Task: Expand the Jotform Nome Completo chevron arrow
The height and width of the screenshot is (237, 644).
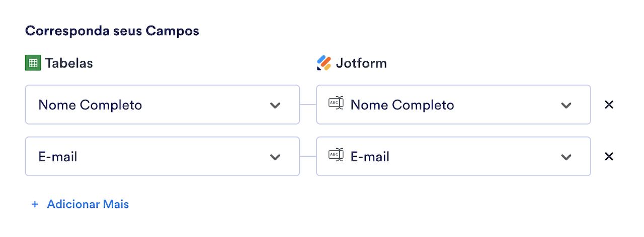Action: click(x=566, y=105)
